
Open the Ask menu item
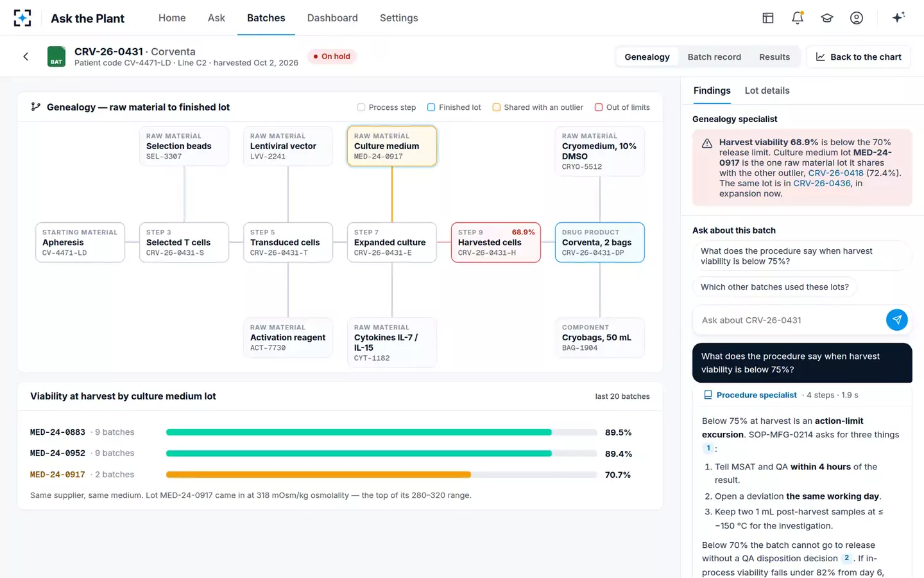(x=216, y=18)
